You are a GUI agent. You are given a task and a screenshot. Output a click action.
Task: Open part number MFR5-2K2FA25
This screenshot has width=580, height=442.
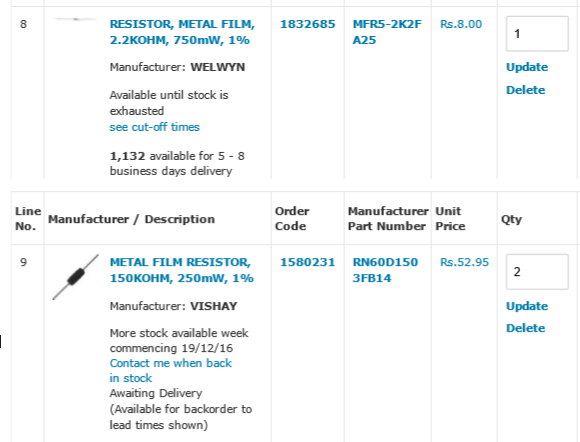click(387, 32)
